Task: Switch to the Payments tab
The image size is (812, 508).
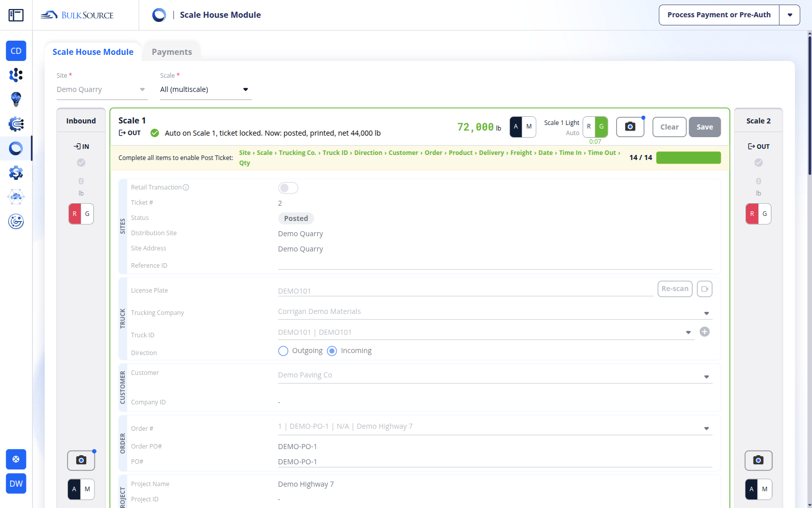Action: (172, 52)
